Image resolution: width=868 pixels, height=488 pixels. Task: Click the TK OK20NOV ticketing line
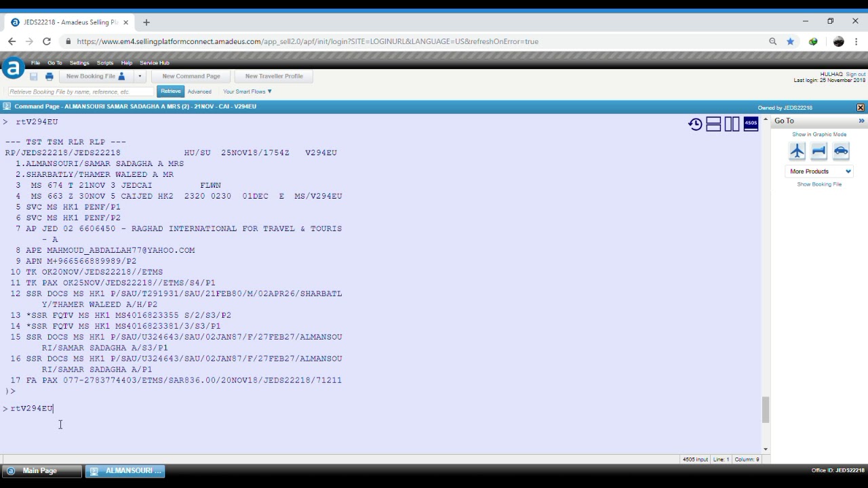[87, 272]
